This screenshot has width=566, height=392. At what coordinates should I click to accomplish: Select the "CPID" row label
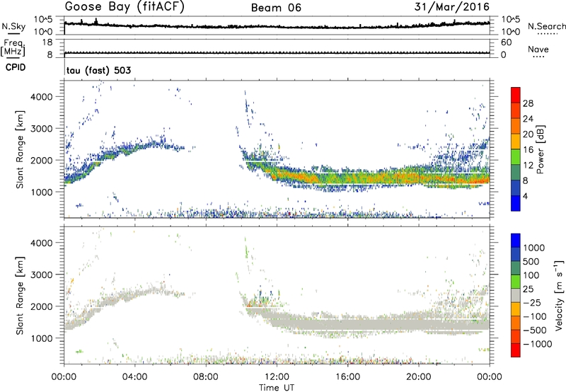[x=16, y=67]
